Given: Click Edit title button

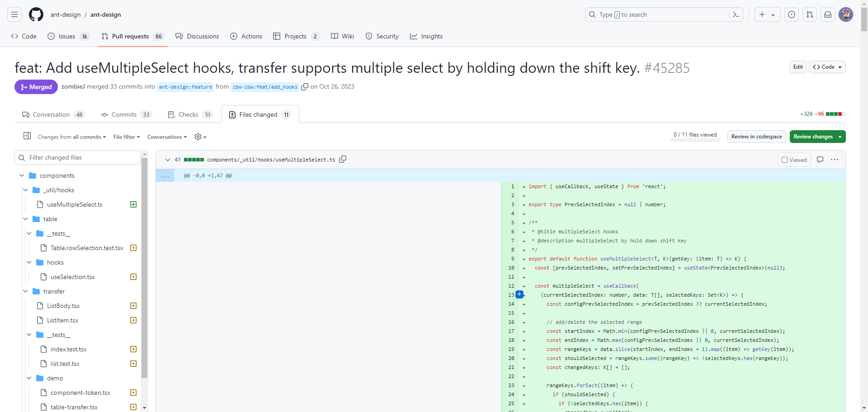Looking at the screenshot, I should 798,67.
